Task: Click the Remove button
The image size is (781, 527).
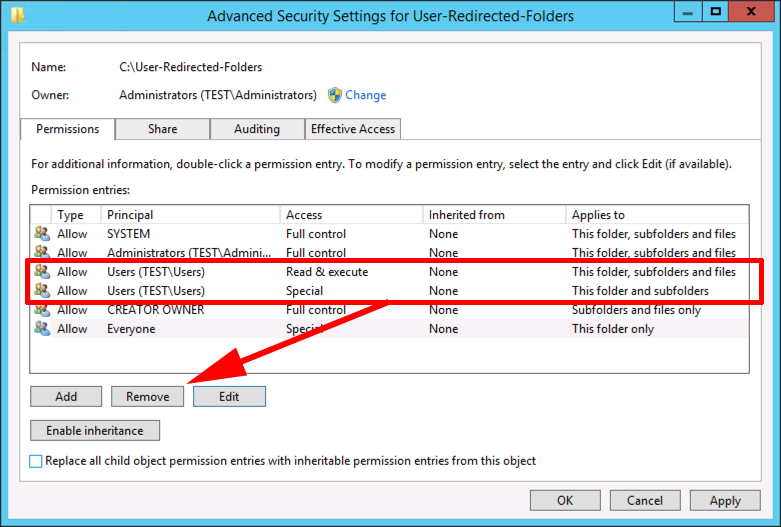Action: coord(147,396)
